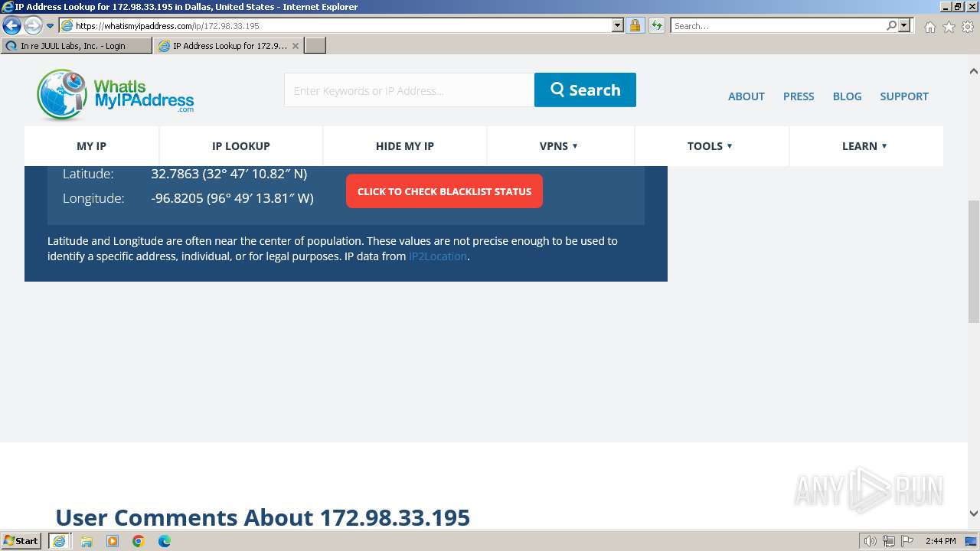Open the PRESS link
Screen dimensions: 980x551
[799, 96]
